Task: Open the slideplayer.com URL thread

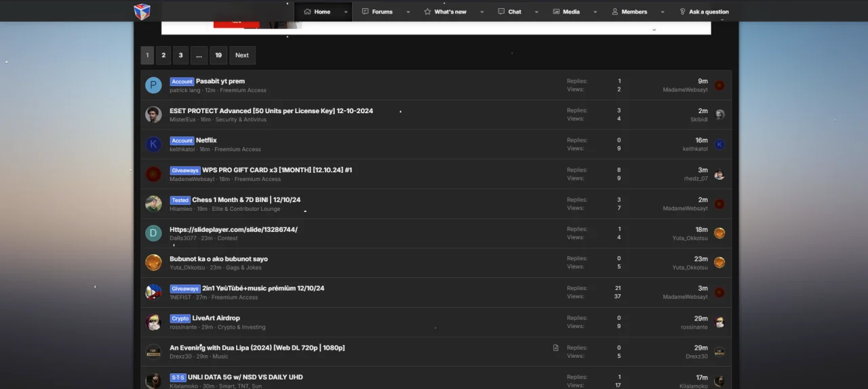Action: (233, 229)
